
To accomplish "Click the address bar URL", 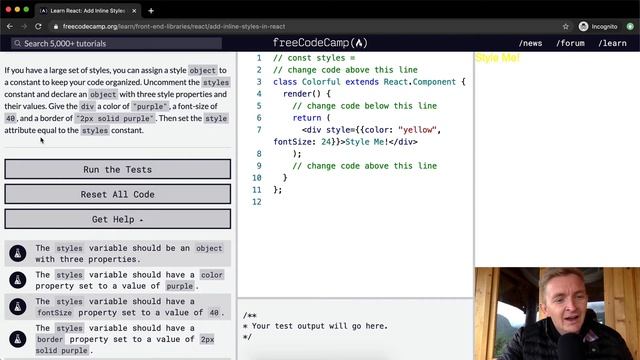I will pyautogui.click(x=174, y=27).
